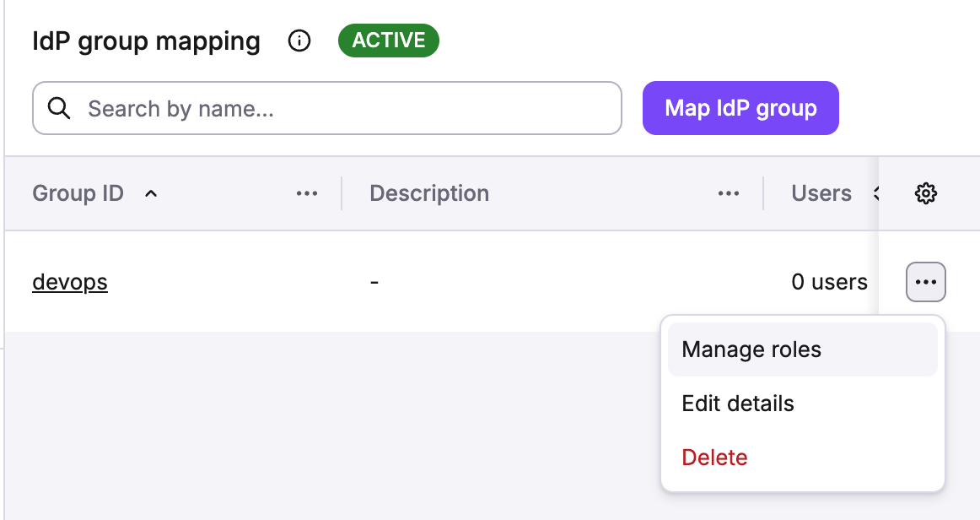Viewport: 980px width, 520px height.
Task: Open the devops group link
Action: pyautogui.click(x=70, y=282)
